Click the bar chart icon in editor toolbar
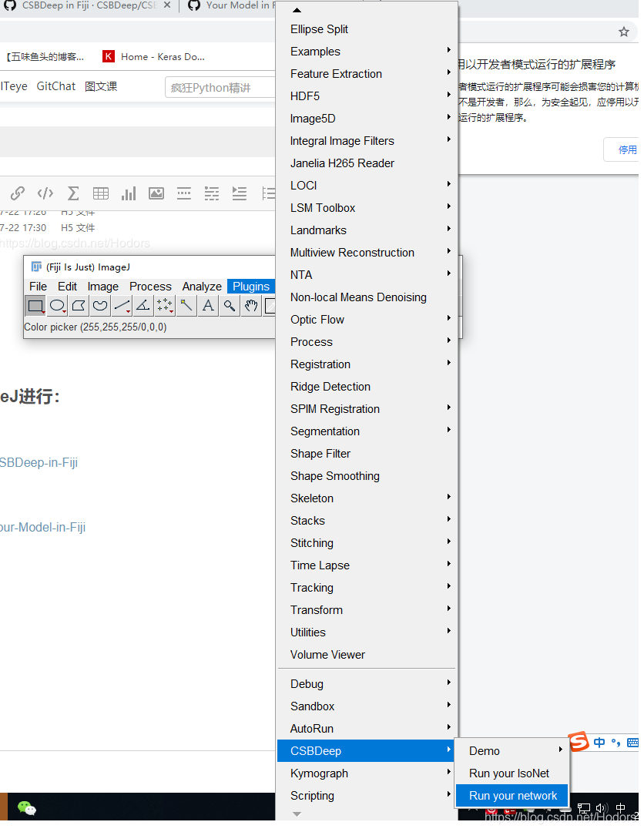The image size is (644, 832). point(129,193)
